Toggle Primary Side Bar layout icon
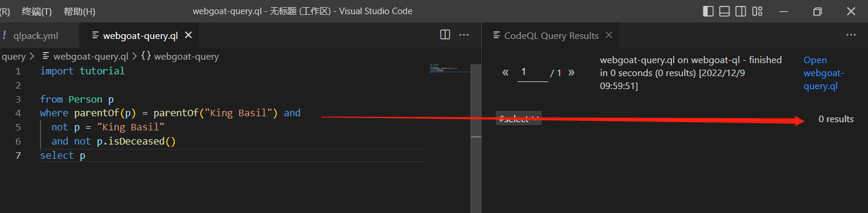Image resolution: width=868 pixels, height=213 pixels. 708,11
